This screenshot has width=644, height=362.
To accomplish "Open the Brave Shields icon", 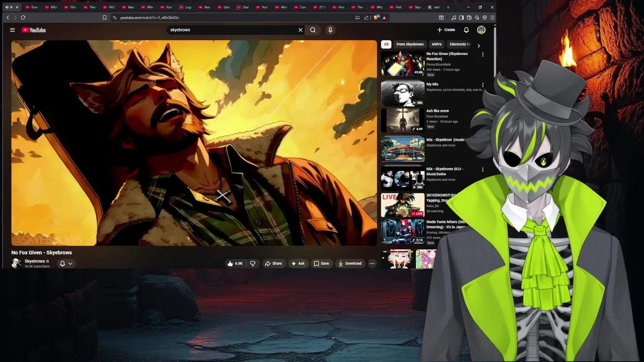I will point(376,18).
